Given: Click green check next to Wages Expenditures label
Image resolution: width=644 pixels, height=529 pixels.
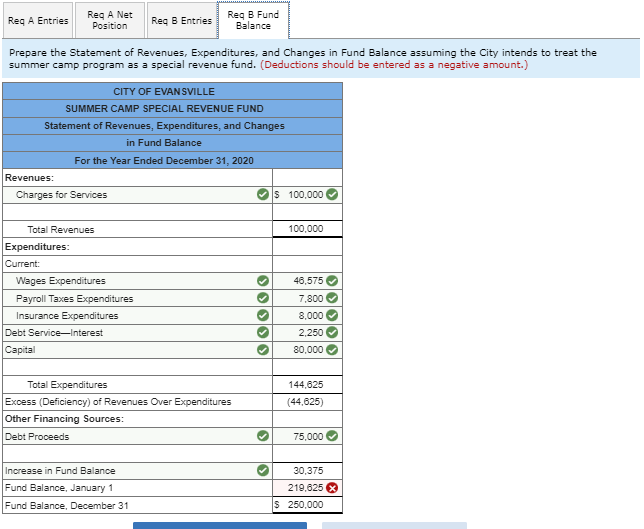Looking at the screenshot, I should (263, 281).
